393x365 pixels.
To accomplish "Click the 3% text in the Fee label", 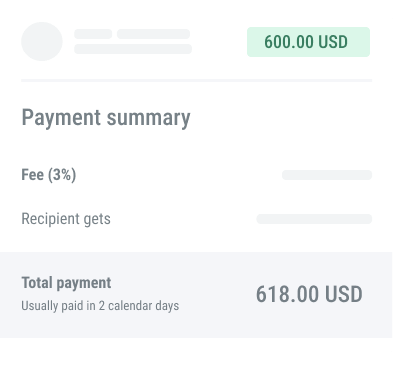I will (62, 175).
